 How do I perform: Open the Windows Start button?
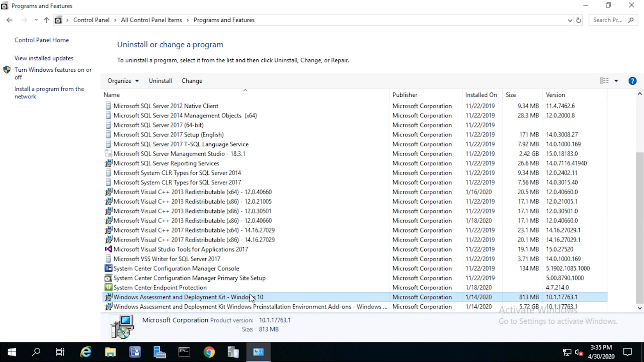12,352
